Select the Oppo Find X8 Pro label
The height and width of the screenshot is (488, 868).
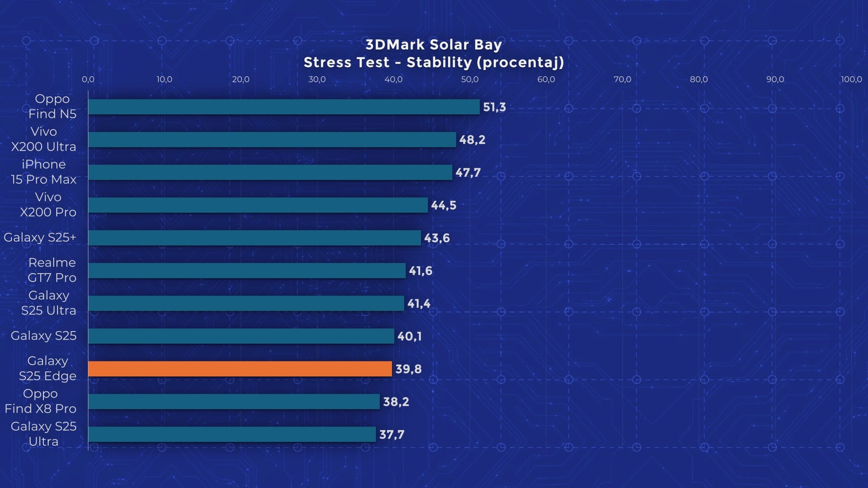(41, 401)
